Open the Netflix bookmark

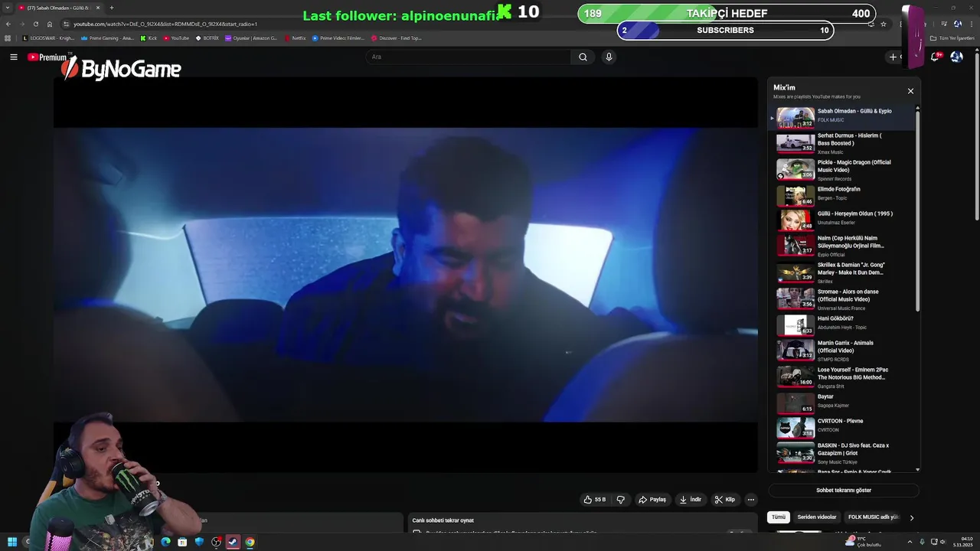click(295, 38)
